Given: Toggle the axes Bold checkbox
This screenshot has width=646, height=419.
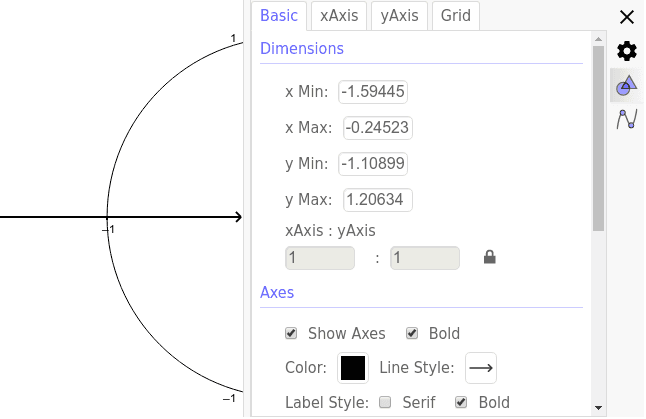Looking at the screenshot, I should [x=412, y=333].
